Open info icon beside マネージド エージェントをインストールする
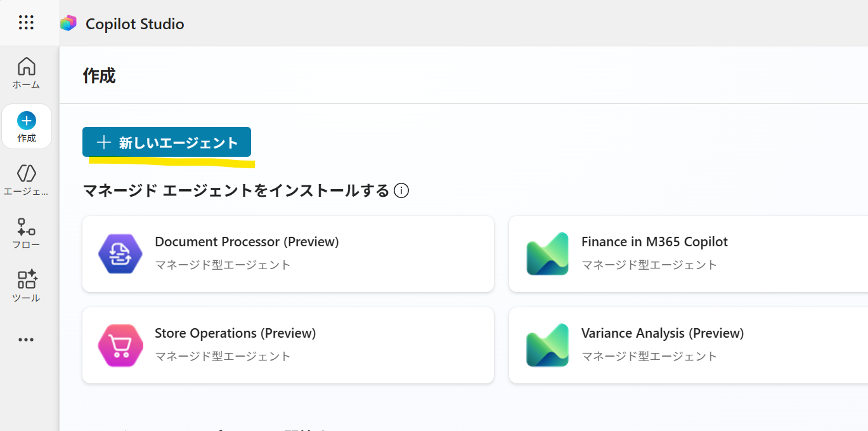 tap(401, 190)
